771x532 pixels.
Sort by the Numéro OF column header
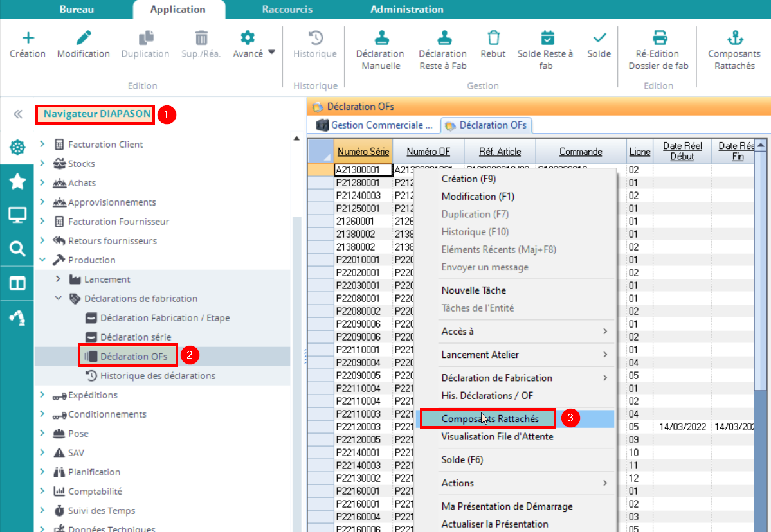[x=428, y=152]
